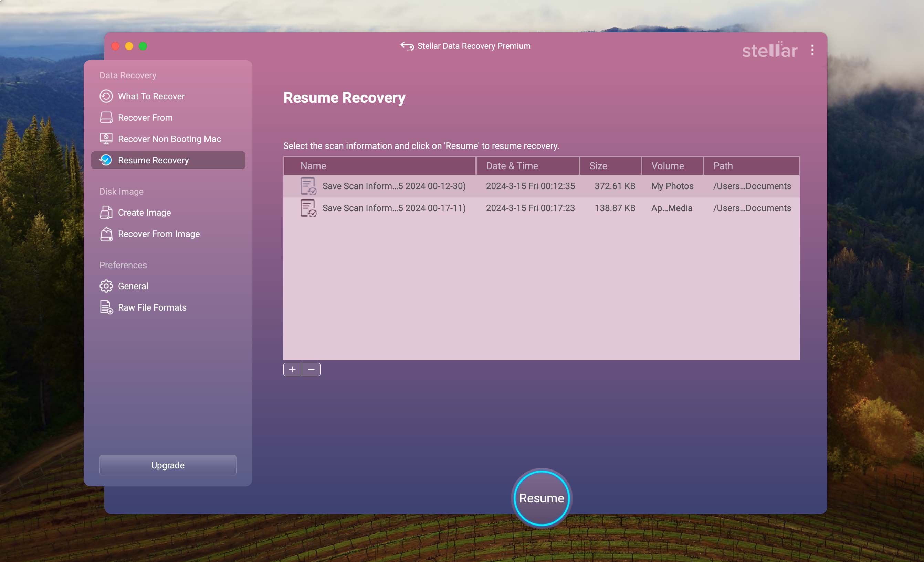The width and height of the screenshot is (924, 562).
Task: Add scan information with plus button
Action: 292,369
